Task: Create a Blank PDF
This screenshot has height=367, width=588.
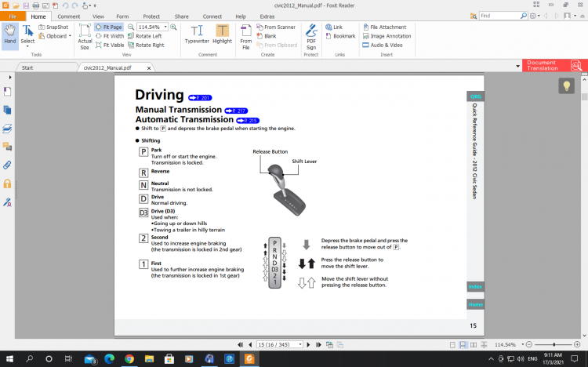Action: tap(267, 36)
